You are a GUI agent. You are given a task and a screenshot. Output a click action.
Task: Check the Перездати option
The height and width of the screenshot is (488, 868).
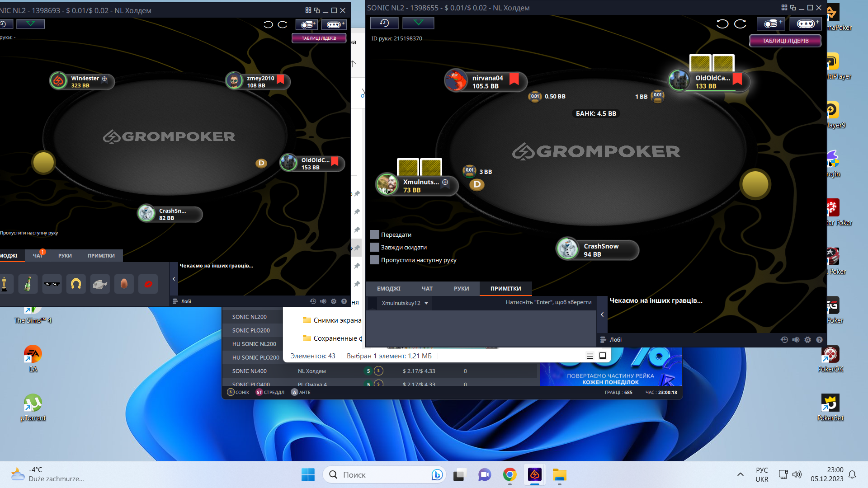pos(374,235)
